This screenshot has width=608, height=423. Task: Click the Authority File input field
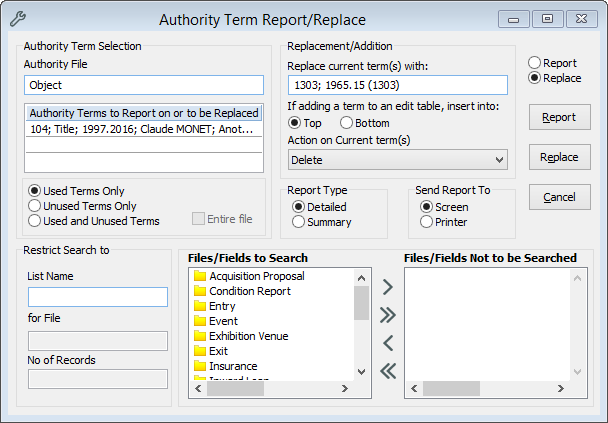point(144,85)
